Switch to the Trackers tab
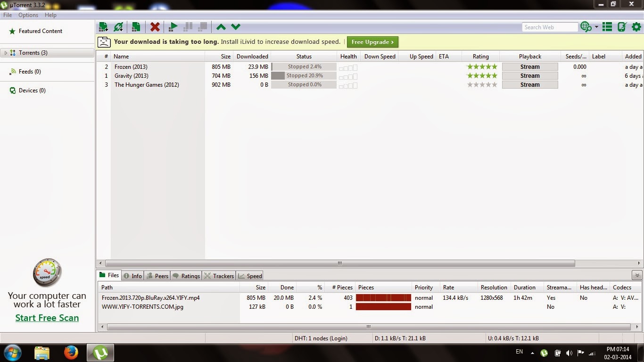Screen dimensions: 644x362 coord(219,276)
